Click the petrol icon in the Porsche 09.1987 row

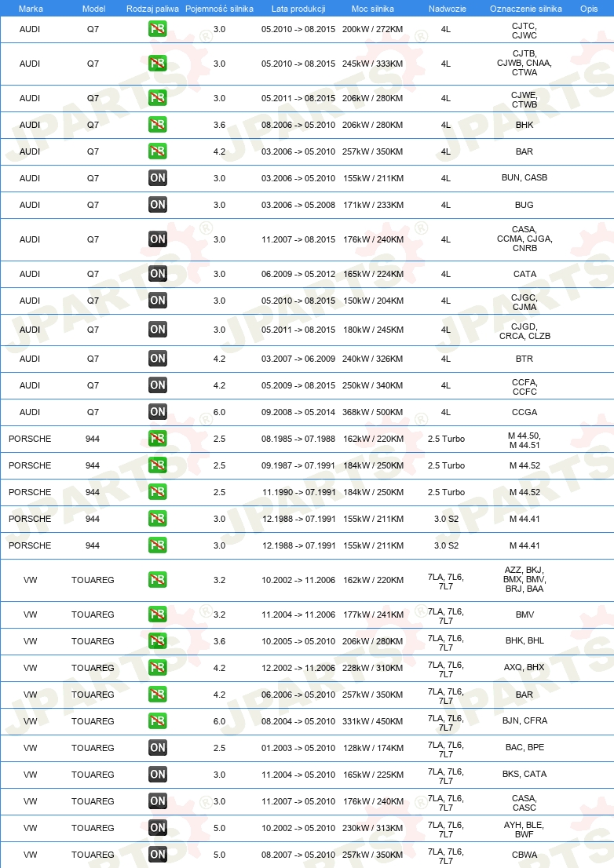point(158,465)
